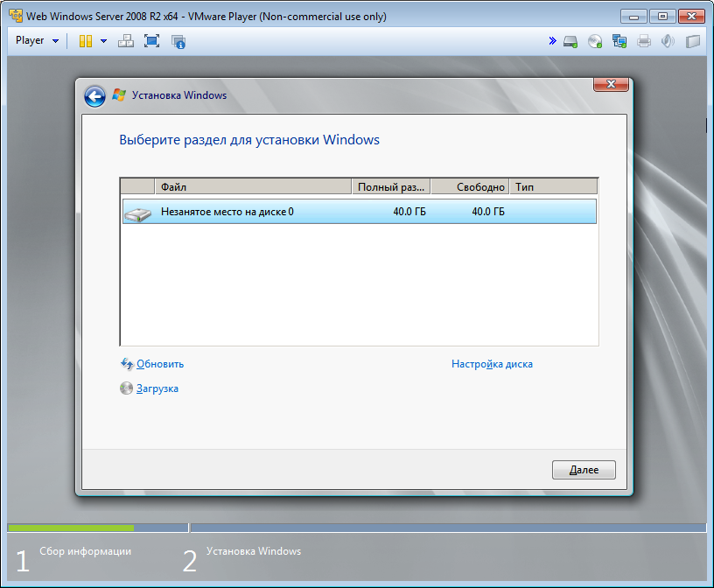Click the Windows flag icon in the dialog title
The image size is (714, 588).
click(x=119, y=94)
